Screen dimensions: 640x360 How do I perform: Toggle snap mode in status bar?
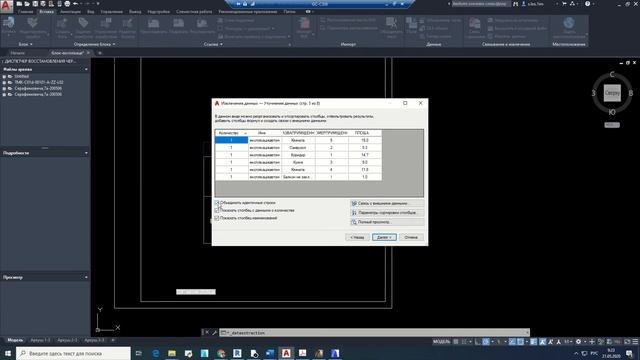(464, 342)
